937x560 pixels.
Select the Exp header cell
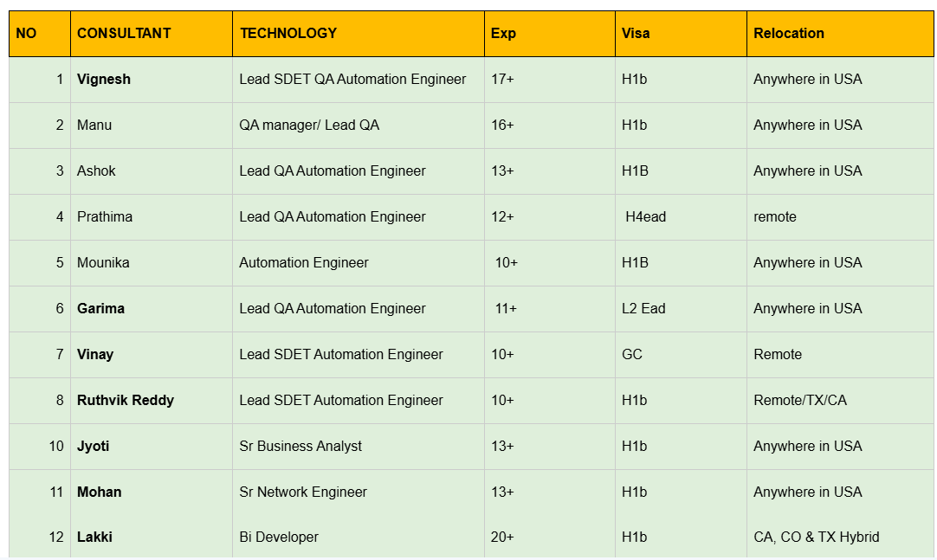(503, 34)
